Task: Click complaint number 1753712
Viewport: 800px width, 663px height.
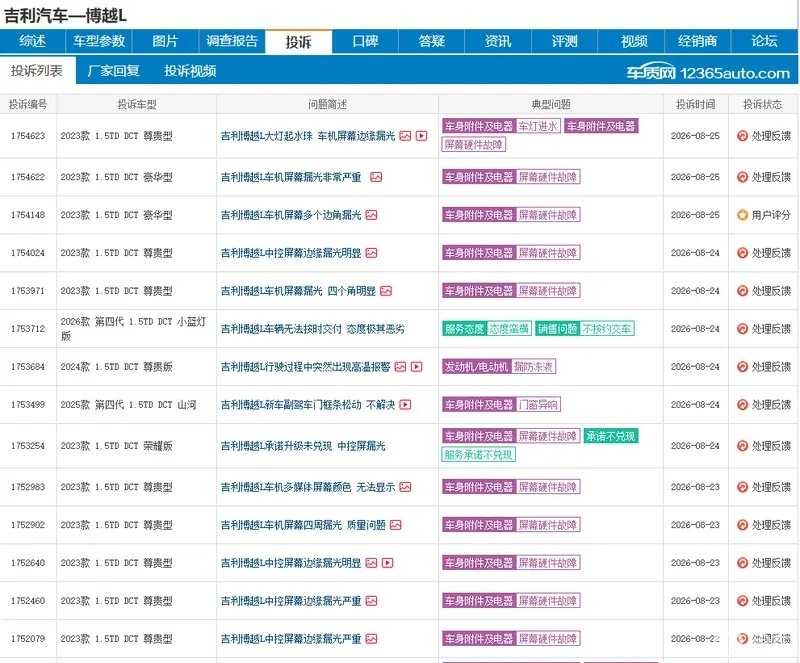Action: click(x=28, y=329)
